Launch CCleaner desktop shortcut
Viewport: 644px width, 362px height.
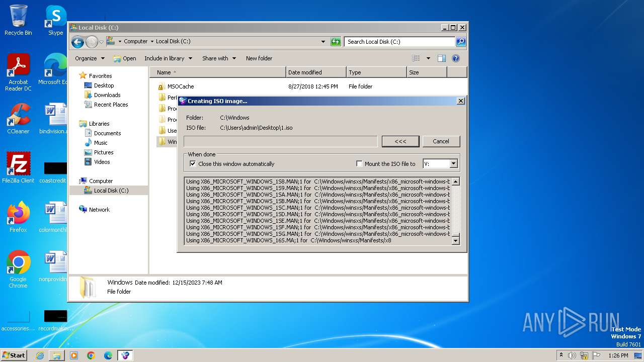click(18, 119)
